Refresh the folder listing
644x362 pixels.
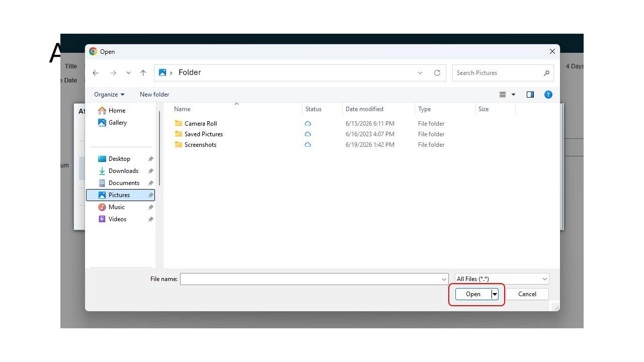(437, 73)
